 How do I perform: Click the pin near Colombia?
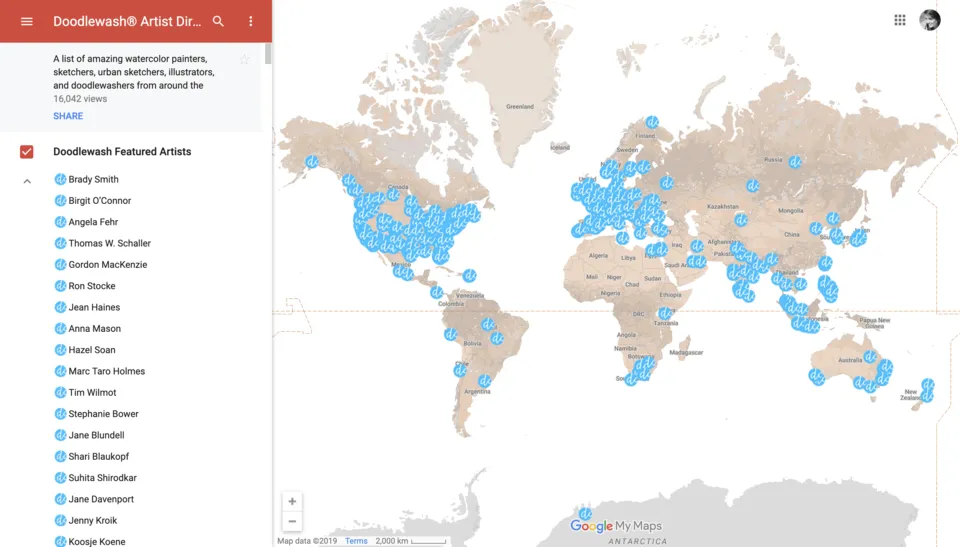[437, 292]
